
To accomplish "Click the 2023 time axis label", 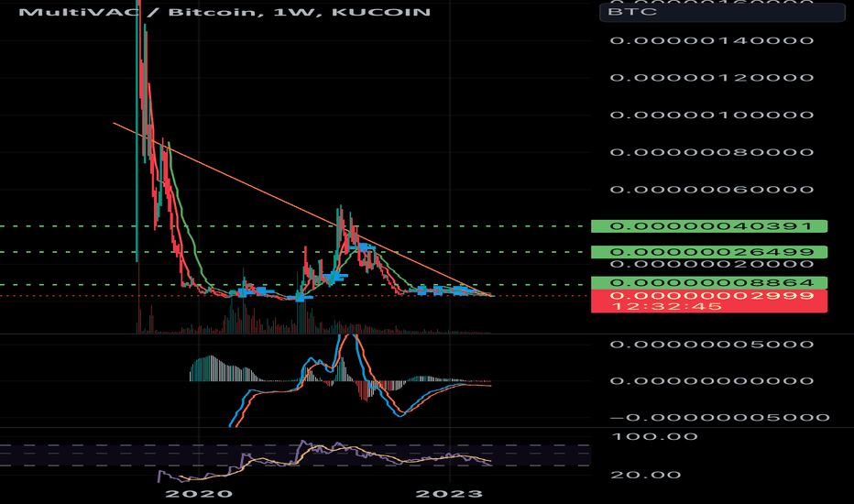I will click(x=449, y=494).
